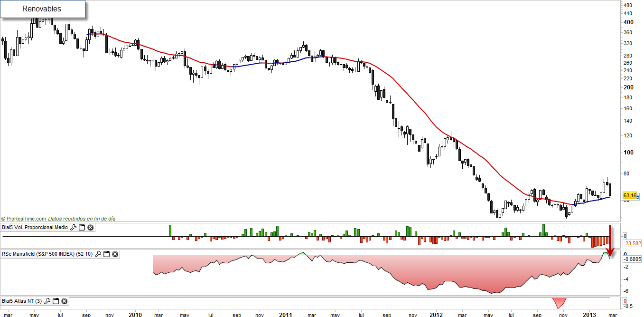Viewport: 644px width, 317px height.
Task: Click the -6 label on Mansfield axis
Action: [626, 291]
